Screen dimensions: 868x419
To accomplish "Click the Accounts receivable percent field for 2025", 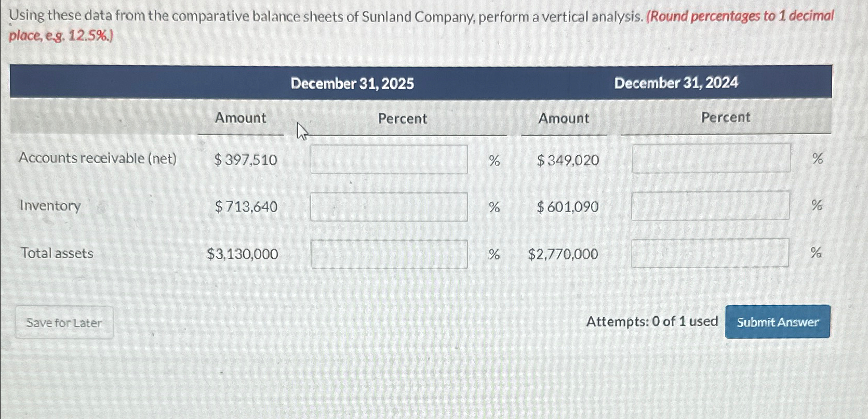I will [389, 160].
